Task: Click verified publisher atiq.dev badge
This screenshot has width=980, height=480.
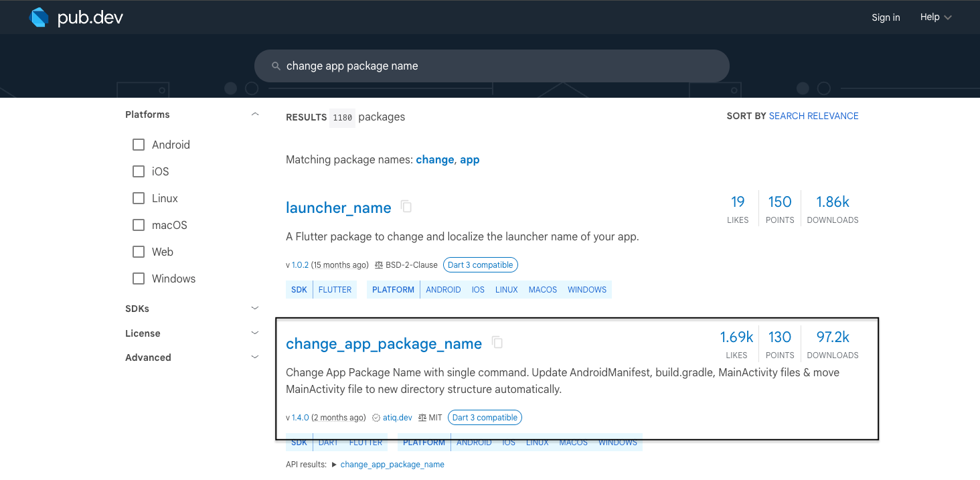Action: click(376, 418)
